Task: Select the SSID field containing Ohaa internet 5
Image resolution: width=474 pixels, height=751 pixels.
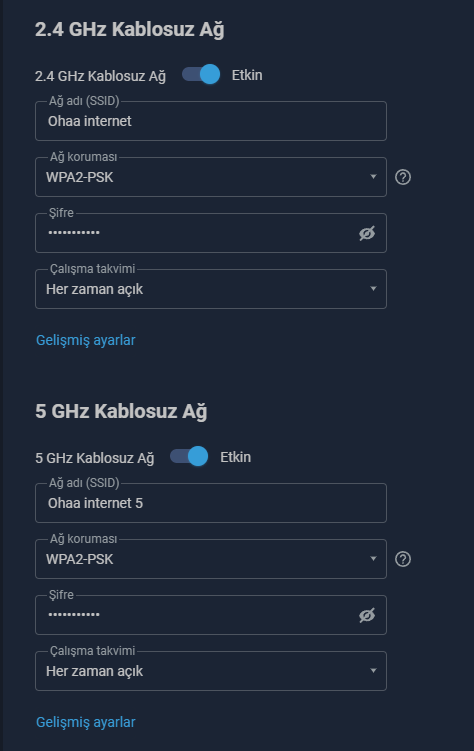Action: [211, 503]
